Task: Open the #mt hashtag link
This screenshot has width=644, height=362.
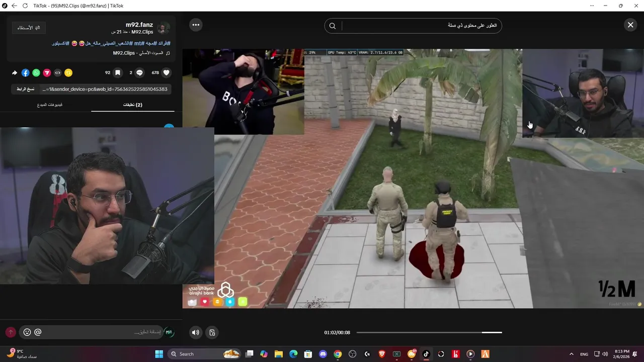Action: [139, 43]
